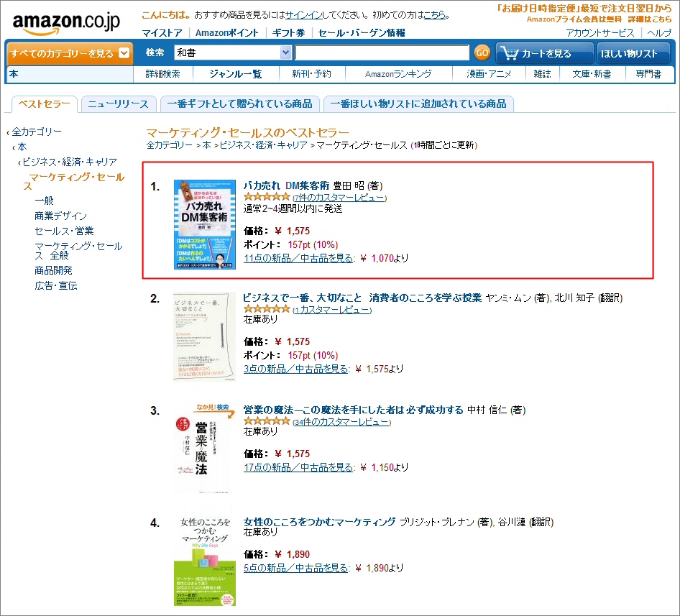This screenshot has height=616, width=680.
Task: Switch to 一番ほしい物リストに追加されている商品 tab
Action: 418,104
